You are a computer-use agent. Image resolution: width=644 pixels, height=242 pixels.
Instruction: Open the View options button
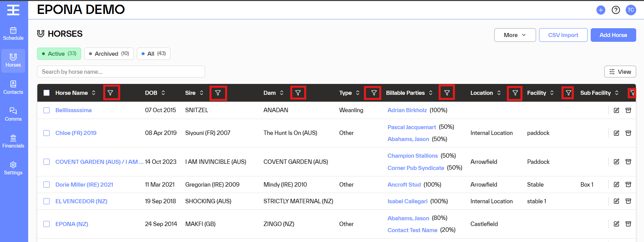620,72
